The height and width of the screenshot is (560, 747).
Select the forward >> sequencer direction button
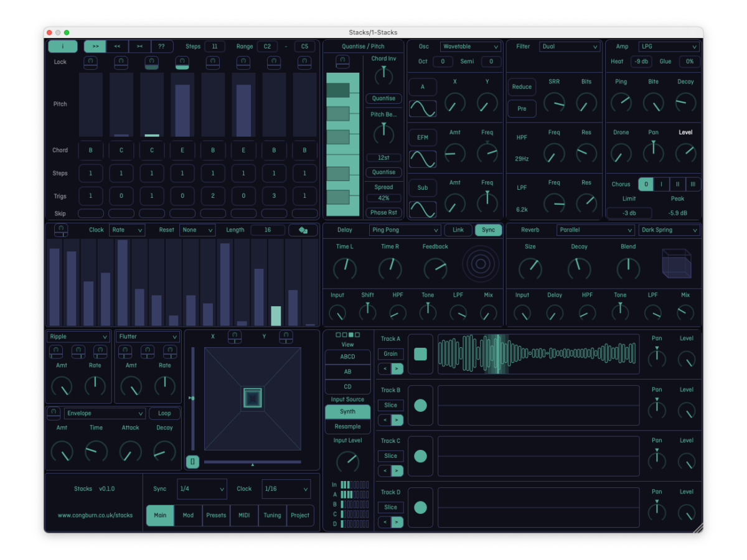click(x=95, y=47)
